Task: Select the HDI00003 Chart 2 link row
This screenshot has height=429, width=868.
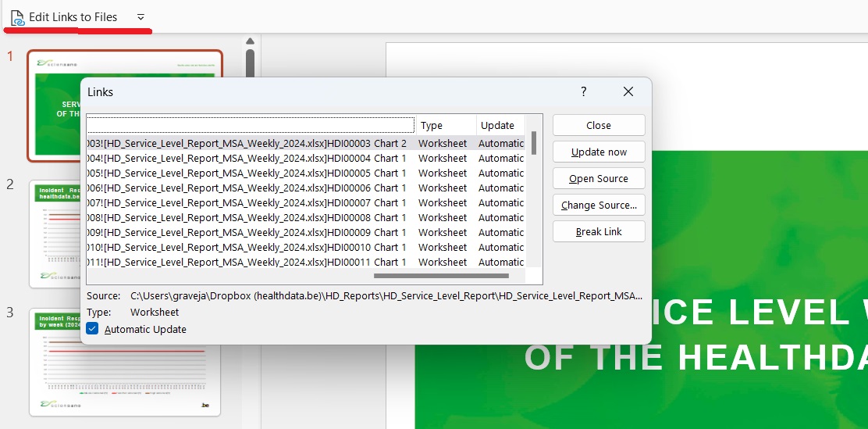Action: [x=250, y=144]
